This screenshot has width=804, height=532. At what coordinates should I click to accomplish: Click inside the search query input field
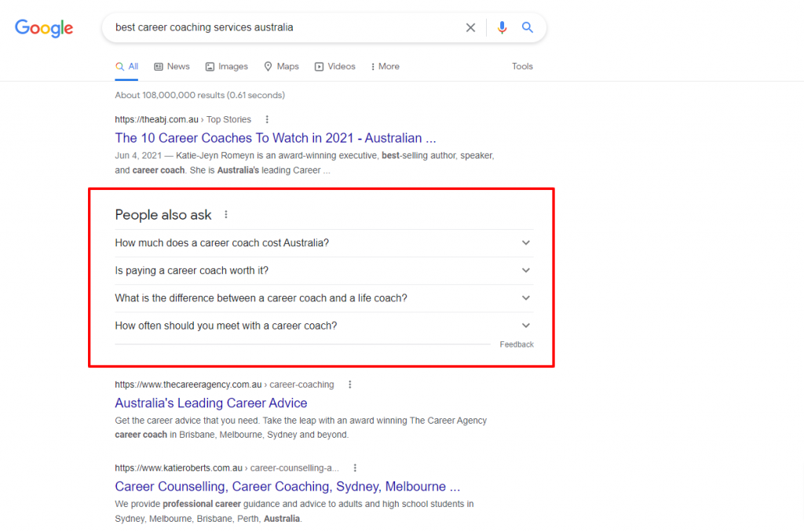283,27
